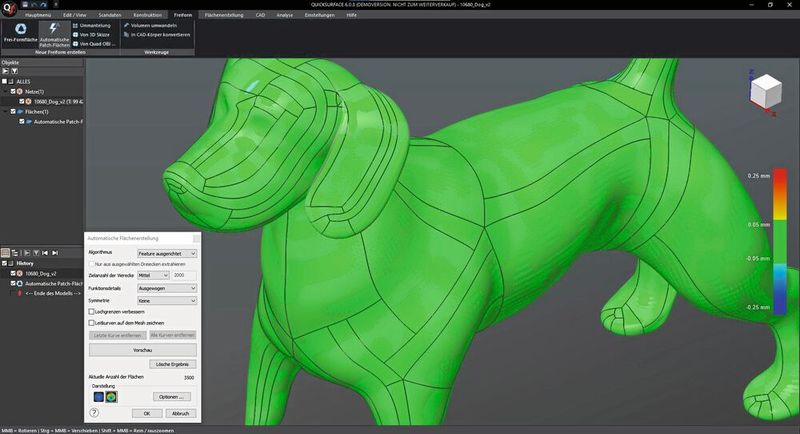Open the Algorithmus dropdown
This screenshot has height=434, width=800.
point(165,254)
